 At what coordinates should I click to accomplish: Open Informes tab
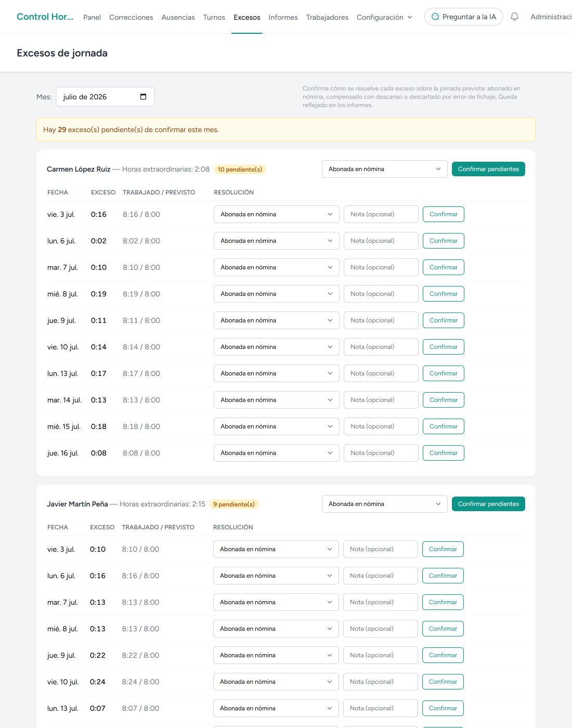click(283, 17)
